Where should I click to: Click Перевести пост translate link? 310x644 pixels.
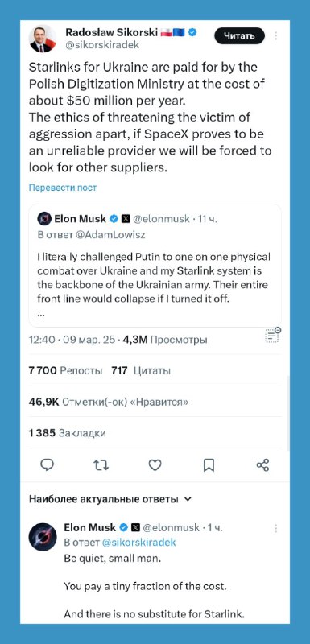pyautogui.click(x=63, y=188)
